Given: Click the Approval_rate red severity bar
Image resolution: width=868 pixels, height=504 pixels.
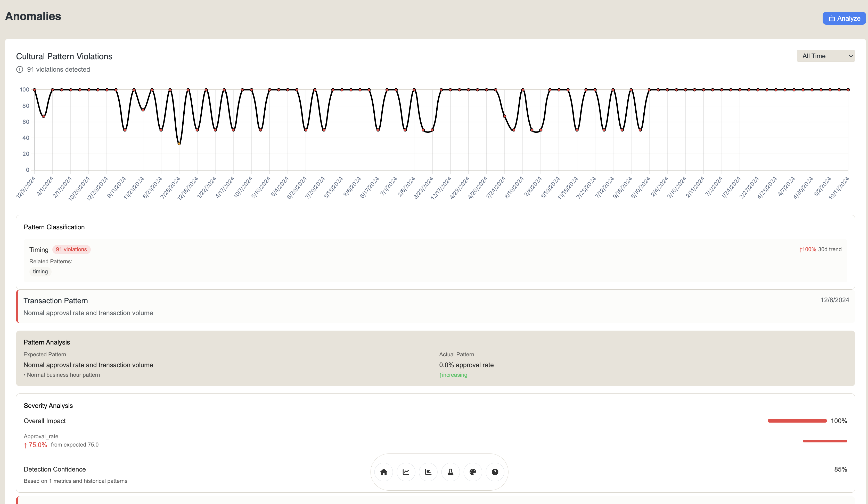Looking at the screenshot, I should pyautogui.click(x=825, y=441).
